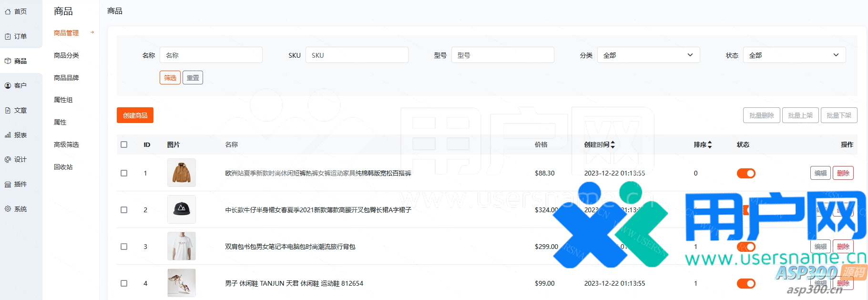Expand the 分类 category dropdown

pos(648,55)
